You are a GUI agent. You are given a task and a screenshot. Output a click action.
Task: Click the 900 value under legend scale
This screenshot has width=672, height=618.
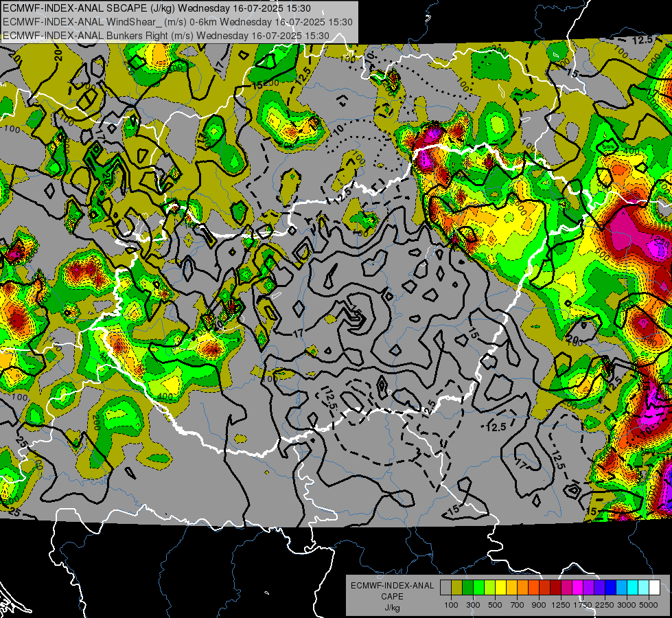click(x=539, y=605)
